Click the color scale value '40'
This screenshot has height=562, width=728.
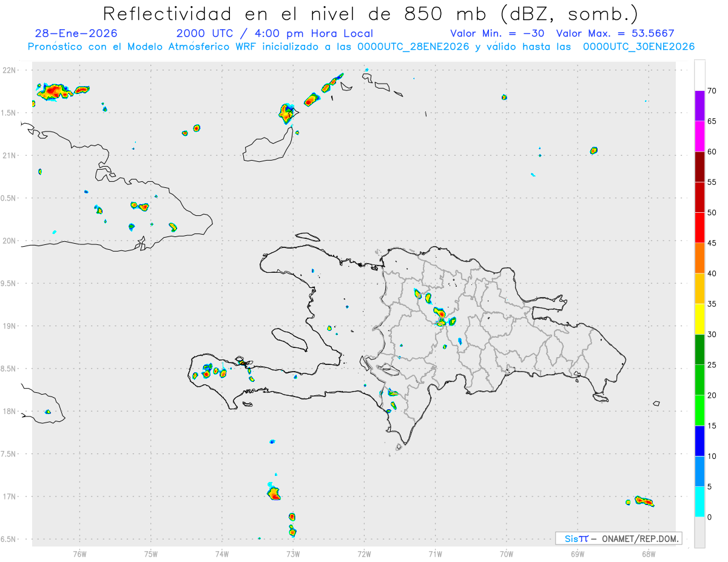(712, 273)
